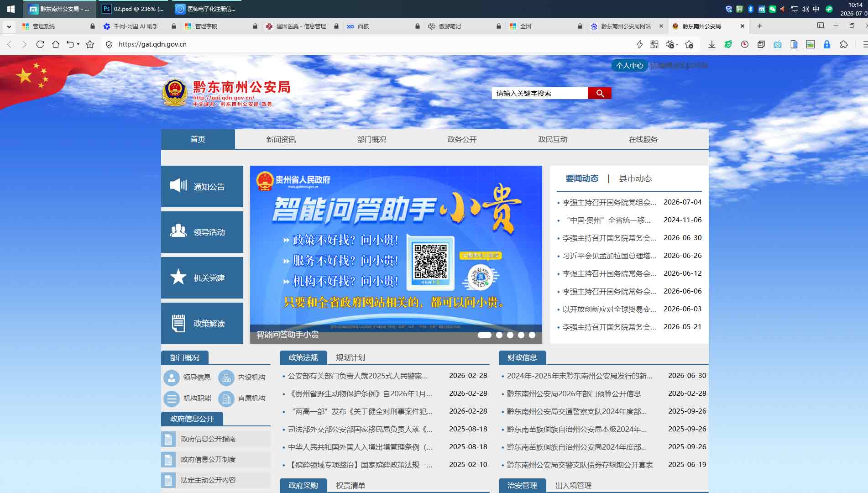Open the 机关党建 star tile
Image resolution: width=868 pixels, height=493 pixels.
[202, 278]
